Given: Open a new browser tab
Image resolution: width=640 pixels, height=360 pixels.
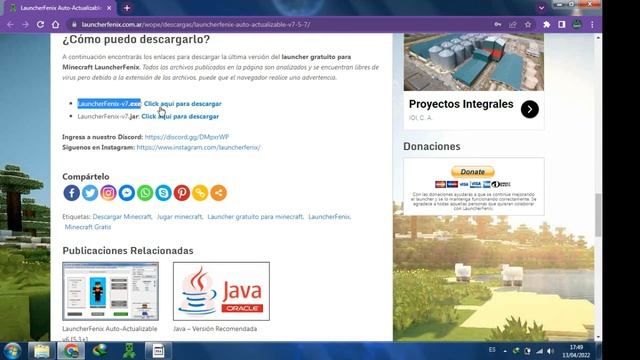Looking at the screenshot, I should 127,8.
